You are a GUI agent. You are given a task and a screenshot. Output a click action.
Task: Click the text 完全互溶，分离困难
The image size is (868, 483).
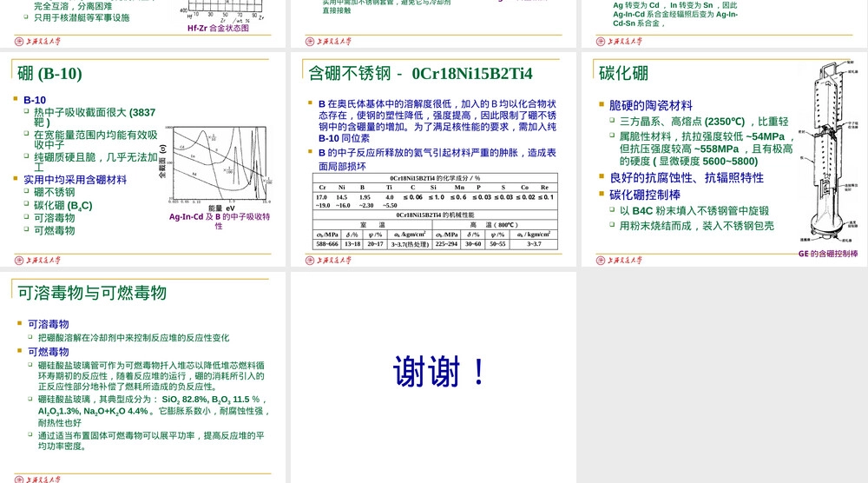(x=73, y=6)
